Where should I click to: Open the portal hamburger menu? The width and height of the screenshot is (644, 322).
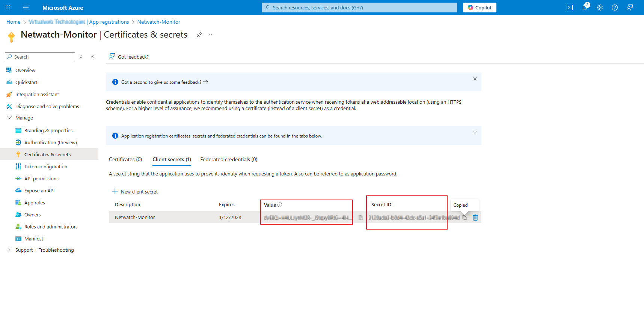point(26,8)
